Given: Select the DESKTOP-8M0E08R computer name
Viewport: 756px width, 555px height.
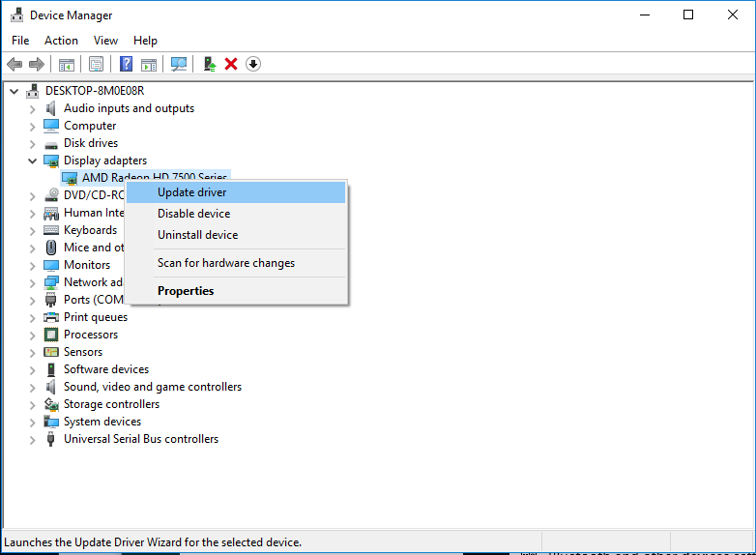Looking at the screenshot, I should (95, 91).
